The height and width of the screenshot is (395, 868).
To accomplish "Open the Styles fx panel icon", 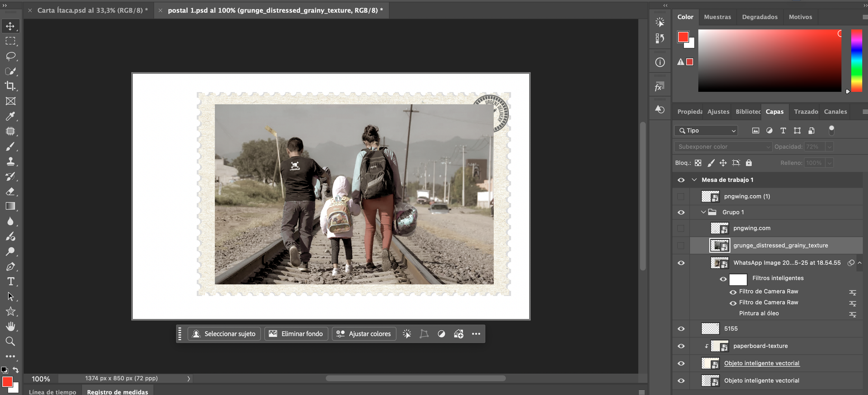I will pos(660,87).
